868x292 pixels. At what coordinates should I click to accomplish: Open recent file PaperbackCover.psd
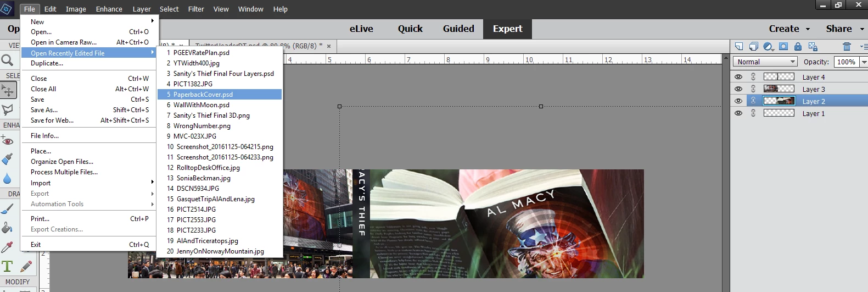click(x=220, y=95)
